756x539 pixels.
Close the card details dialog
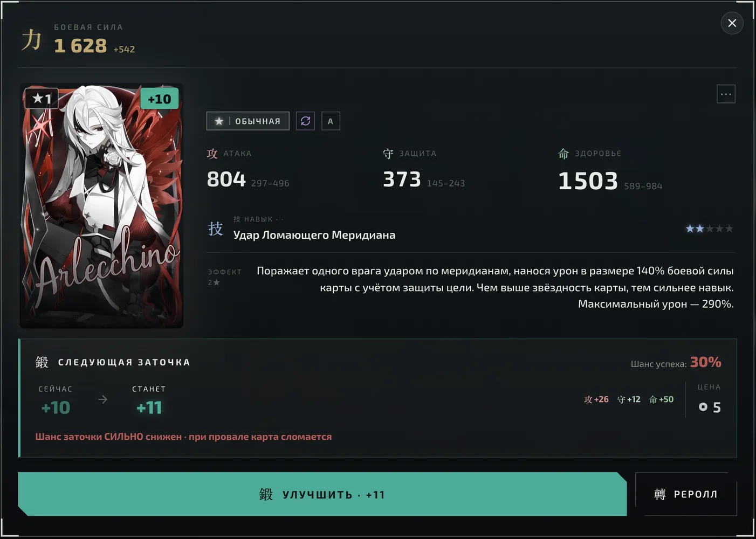click(x=732, y=23)
